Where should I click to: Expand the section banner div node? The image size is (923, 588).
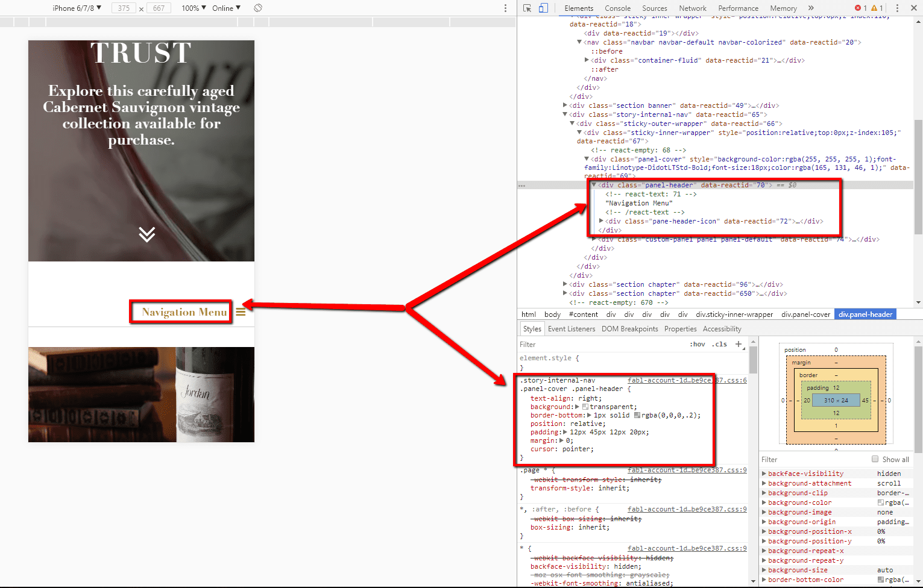565,105
